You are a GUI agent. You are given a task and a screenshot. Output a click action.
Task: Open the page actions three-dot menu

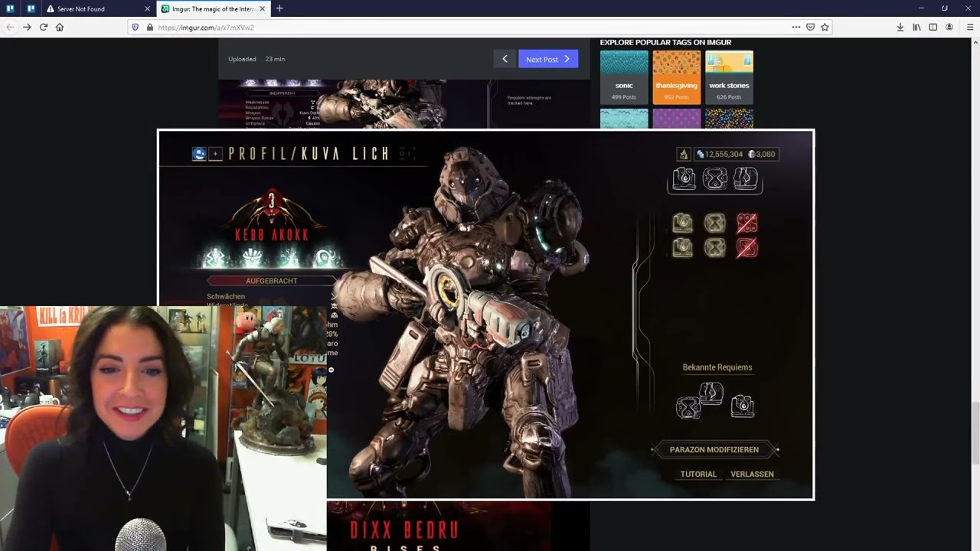tap(796, 27)
